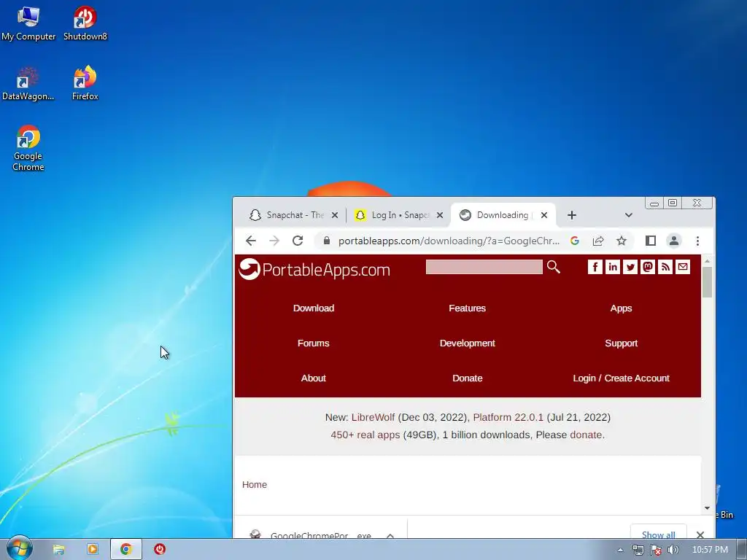Click the Chrome address bar URL
The image size is (747, 560).
449,241
